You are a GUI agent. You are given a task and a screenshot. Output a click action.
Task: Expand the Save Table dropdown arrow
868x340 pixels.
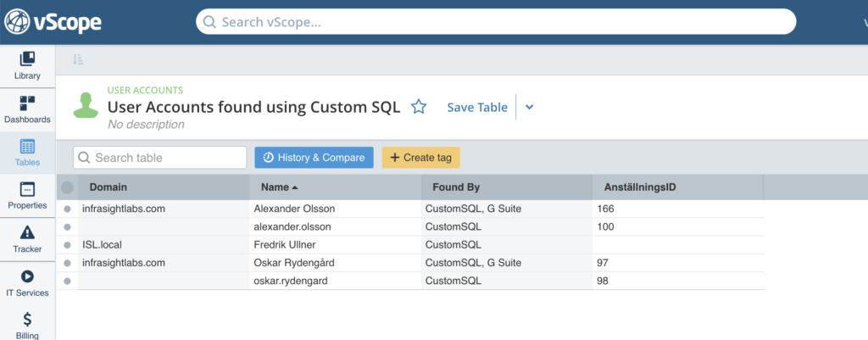click(529, 108)
